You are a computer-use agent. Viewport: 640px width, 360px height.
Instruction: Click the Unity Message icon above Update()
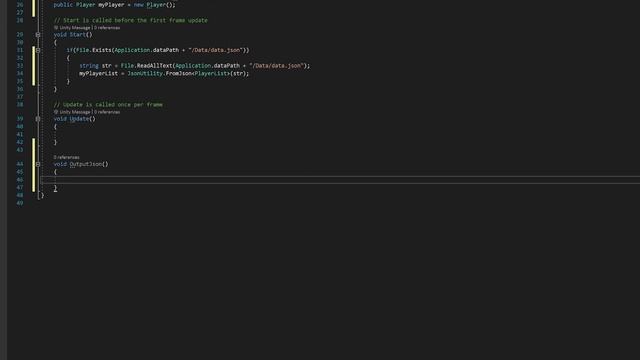click(x=56, y=112)
